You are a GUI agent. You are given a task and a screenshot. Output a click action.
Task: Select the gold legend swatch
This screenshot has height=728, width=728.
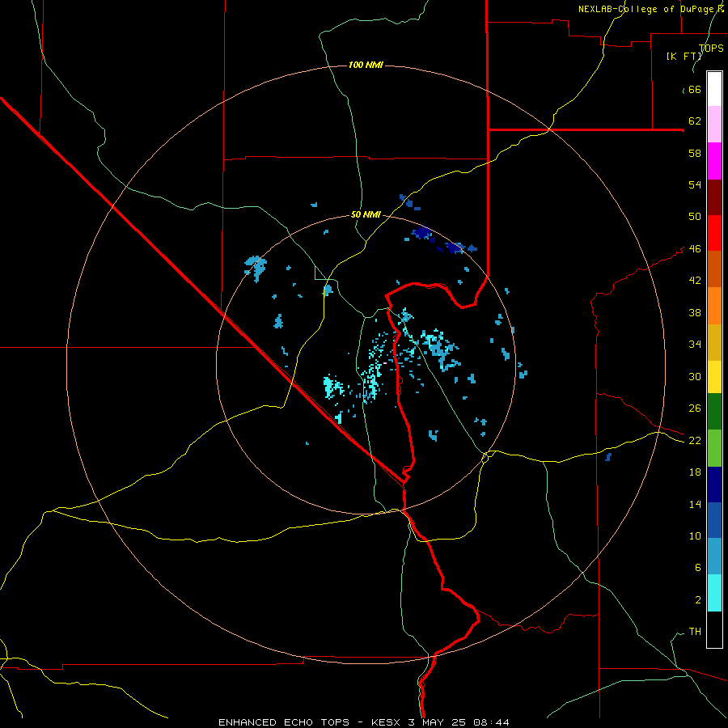pos(714,343)
